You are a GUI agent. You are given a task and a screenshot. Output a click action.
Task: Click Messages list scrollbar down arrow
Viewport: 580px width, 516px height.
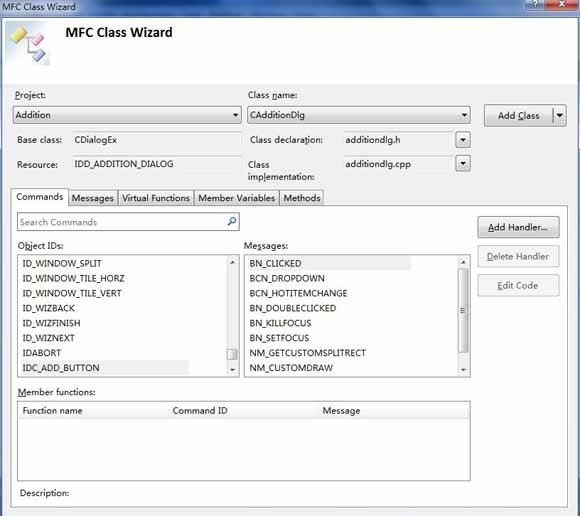click(463, 370)
